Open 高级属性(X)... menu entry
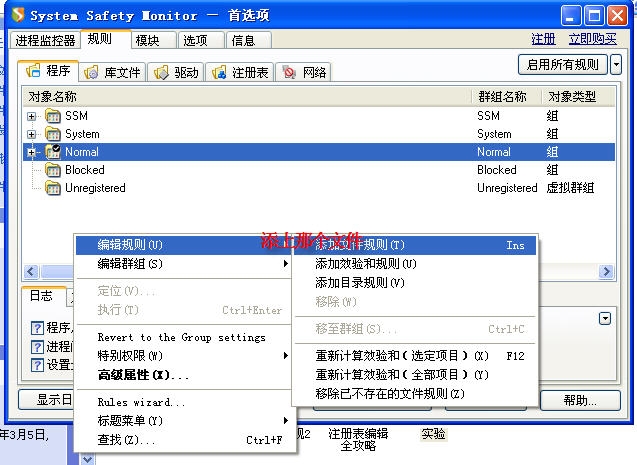The width and height of the screenshot is (637, 465). (x=184, y=375)
